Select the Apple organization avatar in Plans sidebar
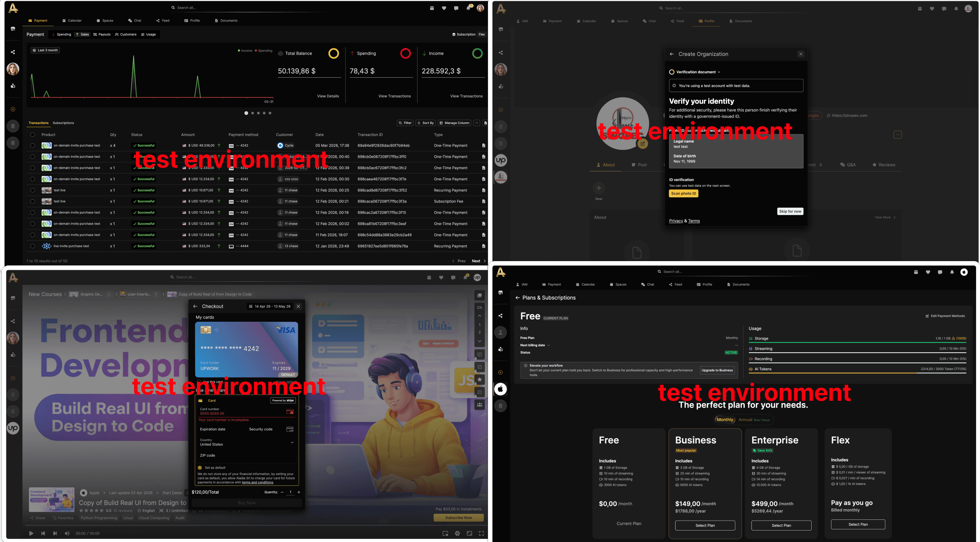980x542 pixels. point(501,389)
